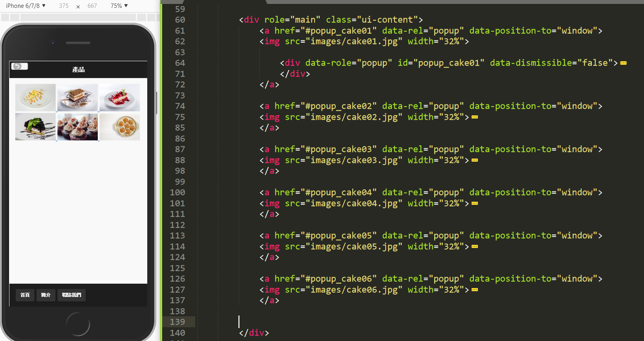Tap the 簡介 button in the footer
The width and height of the screenshot is (644, 341).
[46, 295]
